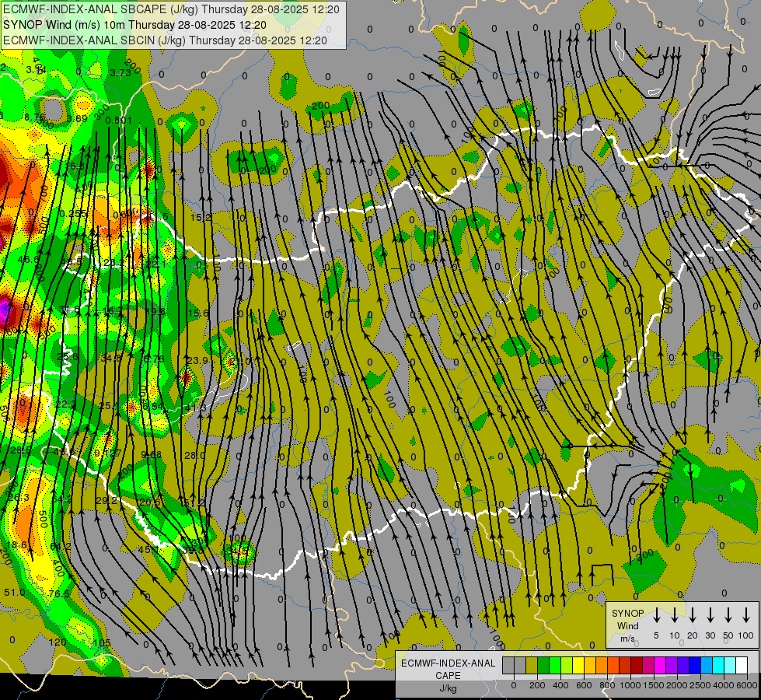Click the 0 value under CAPE color bar
Viewport: 761px width, 700px height.
tap(514, 685)
